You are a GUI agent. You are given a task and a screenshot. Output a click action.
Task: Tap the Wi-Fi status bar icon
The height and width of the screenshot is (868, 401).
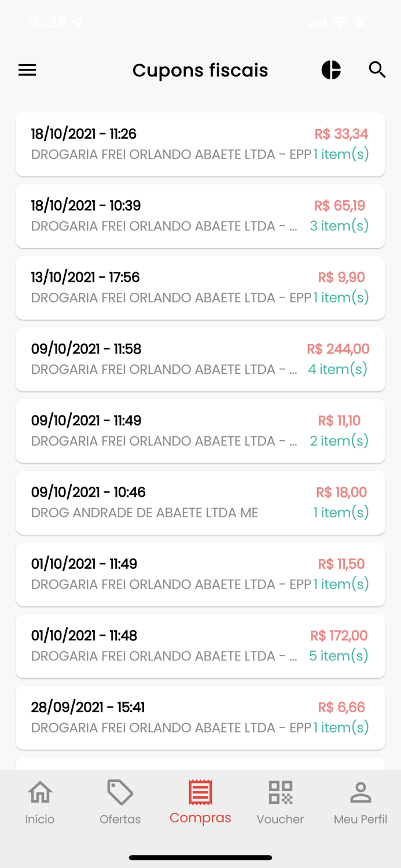coord(341,21)
